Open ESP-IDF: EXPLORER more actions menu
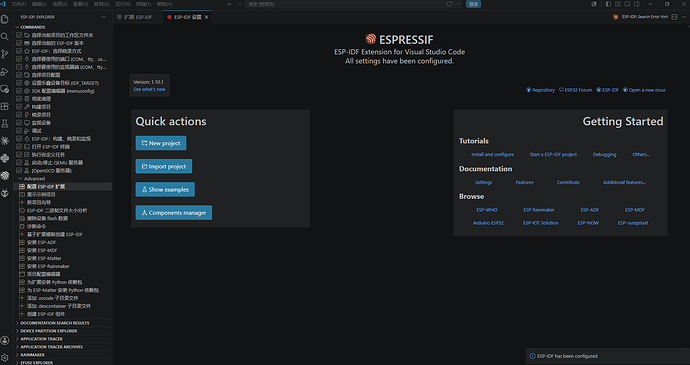 103,17
